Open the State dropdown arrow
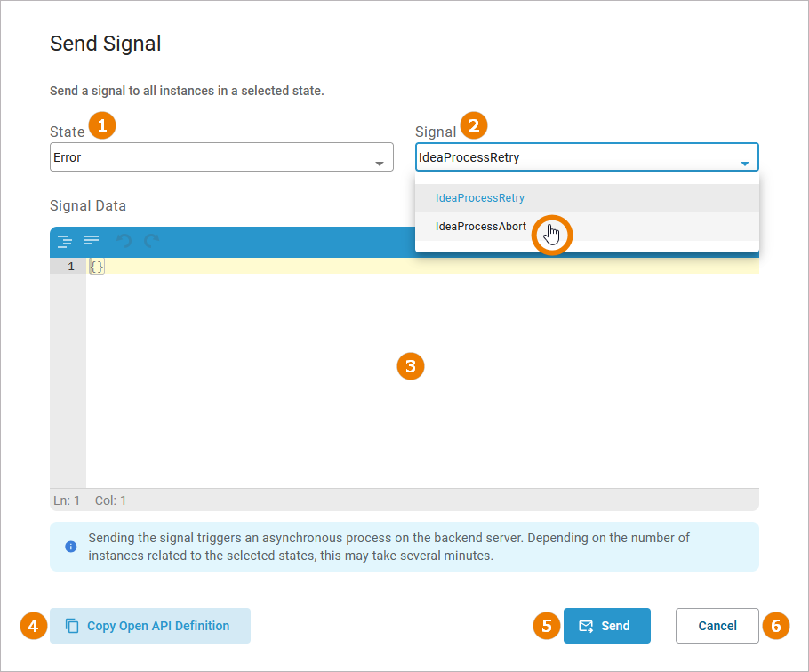The image size is (809, 672). coord(380,164)
